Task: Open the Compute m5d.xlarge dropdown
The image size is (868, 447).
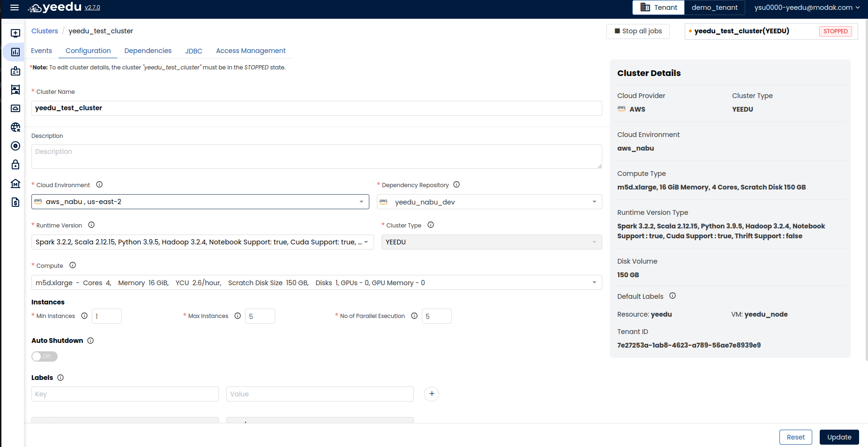Action: click(317, 282)
